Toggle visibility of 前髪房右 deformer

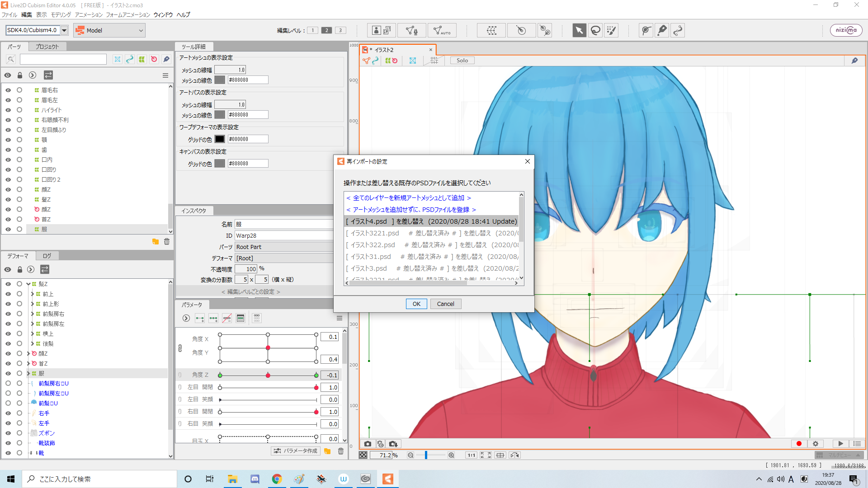[x=8, y=314]
